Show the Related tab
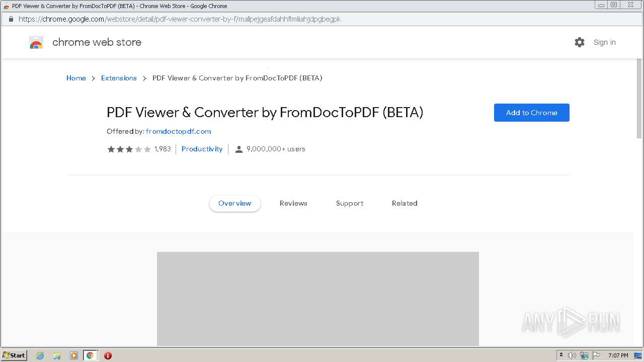This screenshot has width=644, height=362. click(x=405, y=203)
